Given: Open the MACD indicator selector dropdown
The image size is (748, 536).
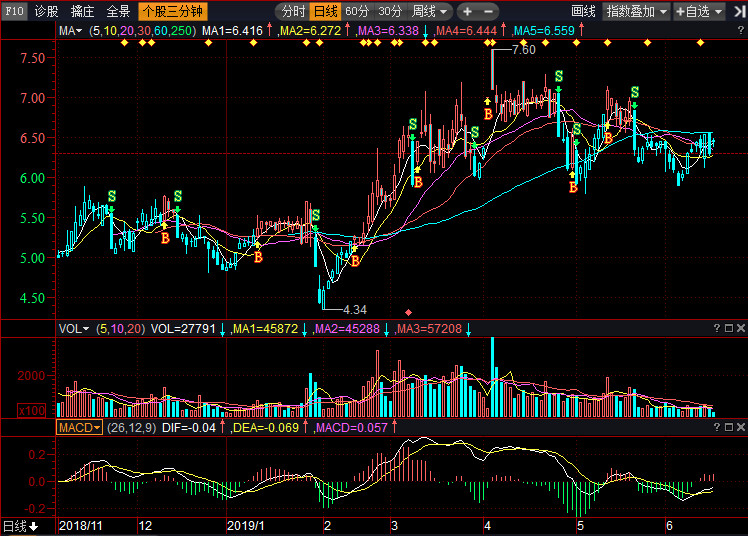Looking at the screenshot, I should (78, 427).
